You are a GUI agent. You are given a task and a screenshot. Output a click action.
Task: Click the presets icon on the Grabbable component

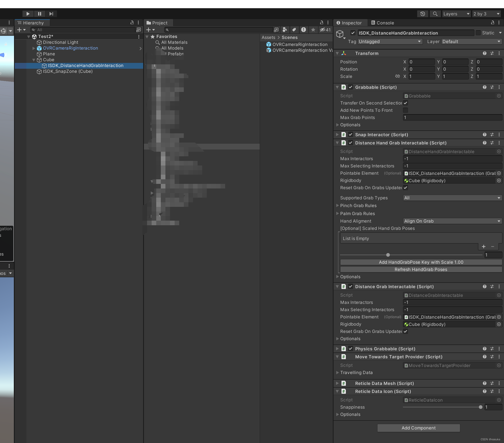point(492,87)
